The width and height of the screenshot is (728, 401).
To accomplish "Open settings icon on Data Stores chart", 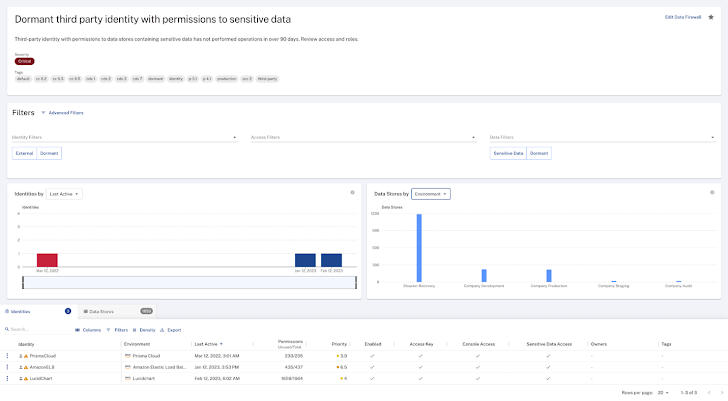I will tap(711, 192).
